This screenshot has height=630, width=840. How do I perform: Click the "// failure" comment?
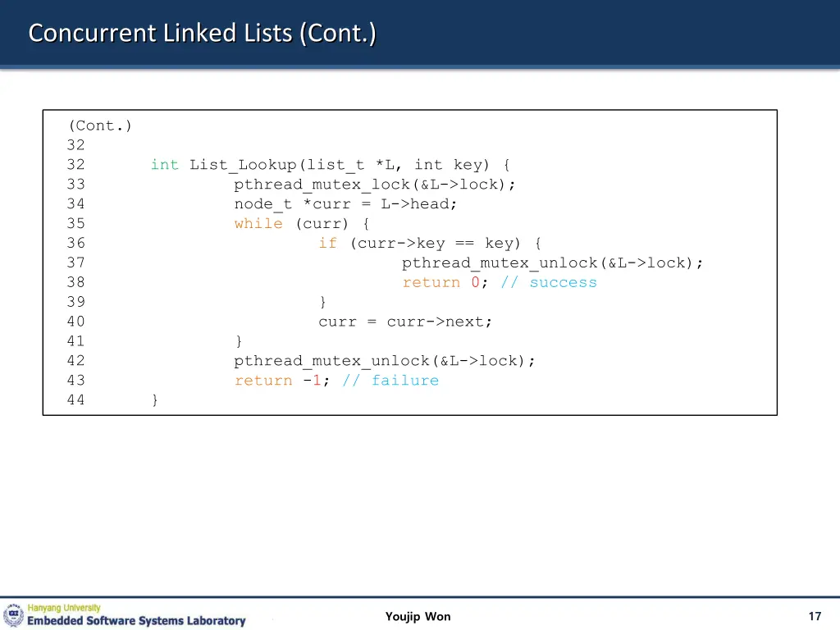point(390,381)
